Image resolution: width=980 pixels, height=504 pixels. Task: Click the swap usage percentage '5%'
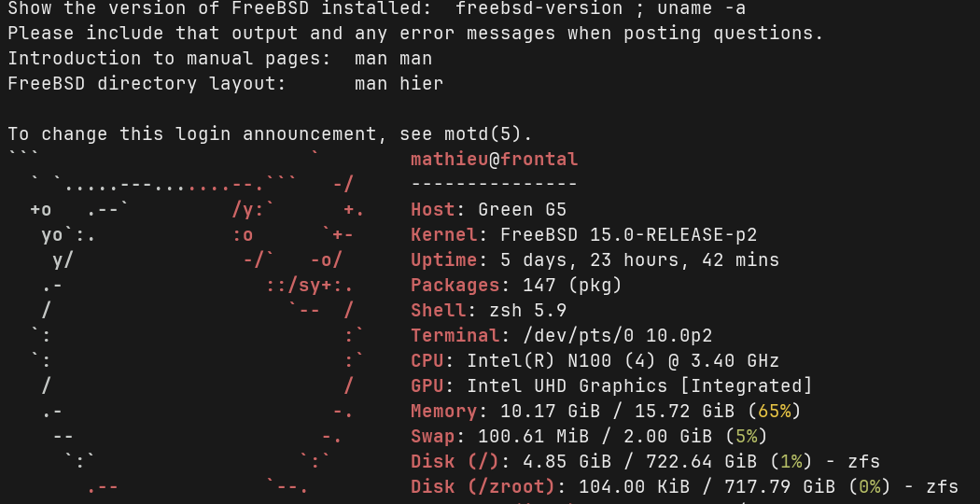(746, 437)
